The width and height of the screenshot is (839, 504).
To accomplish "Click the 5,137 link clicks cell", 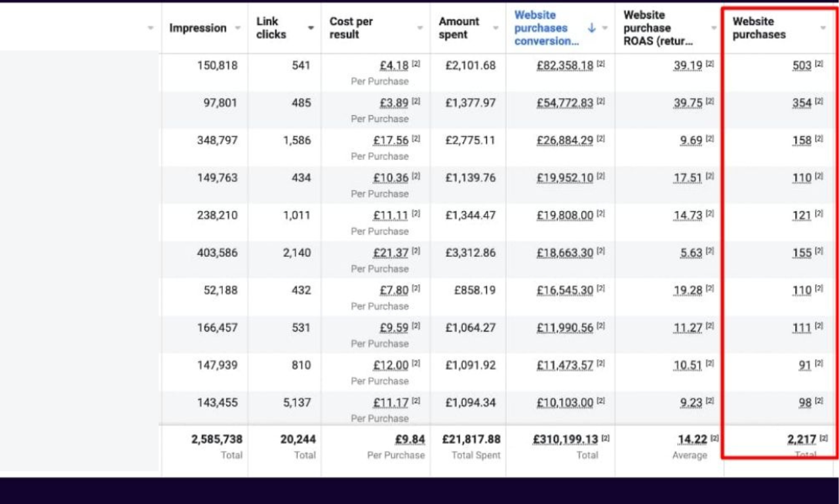I will coord(297,402).
